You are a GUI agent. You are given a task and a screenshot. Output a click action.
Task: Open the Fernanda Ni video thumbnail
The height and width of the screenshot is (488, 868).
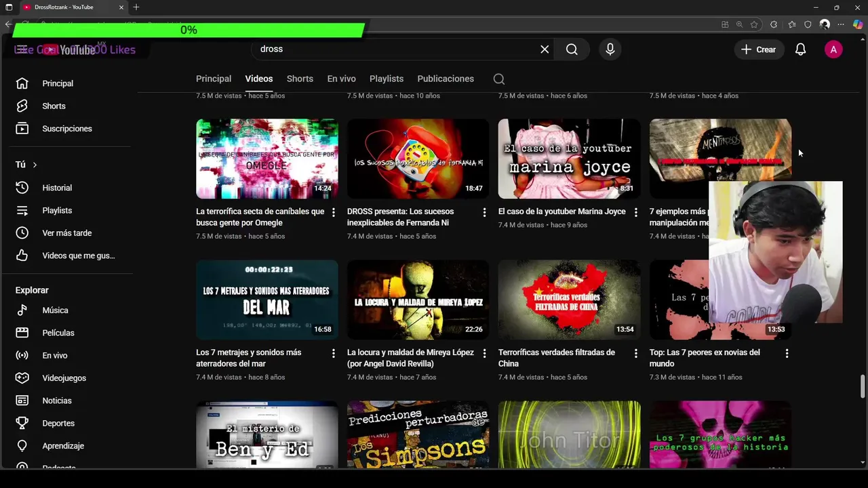pos(418,159)
